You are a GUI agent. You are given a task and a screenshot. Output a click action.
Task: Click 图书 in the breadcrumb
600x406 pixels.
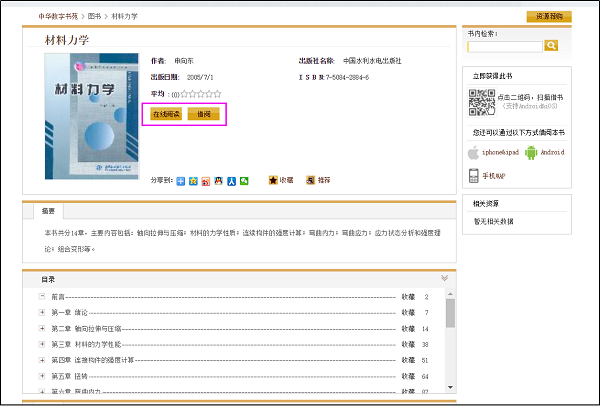96,17
